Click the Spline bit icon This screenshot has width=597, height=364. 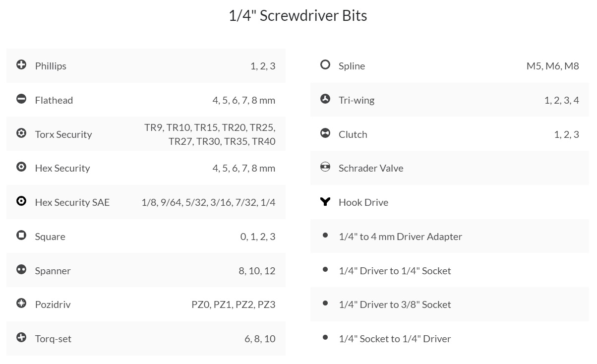[325, 64]
